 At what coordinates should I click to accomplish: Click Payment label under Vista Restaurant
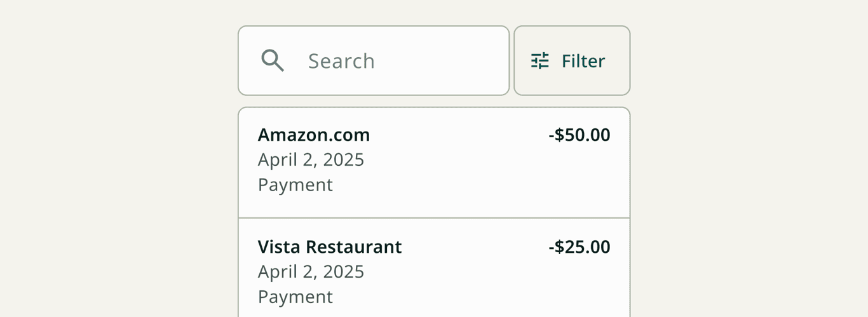click(x=295, y=297)
